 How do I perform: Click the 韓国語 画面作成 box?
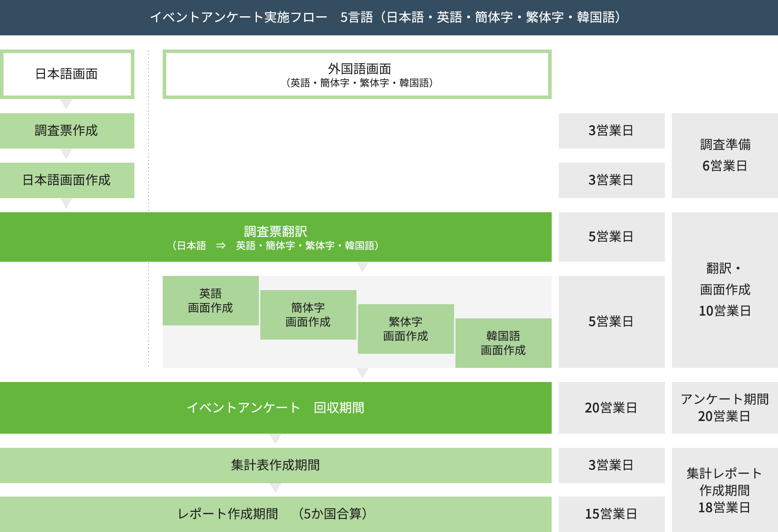[503, 343]
